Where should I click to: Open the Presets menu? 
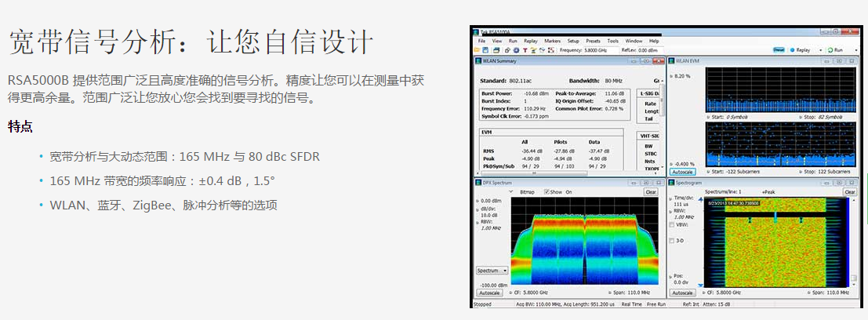pos(593,41)
